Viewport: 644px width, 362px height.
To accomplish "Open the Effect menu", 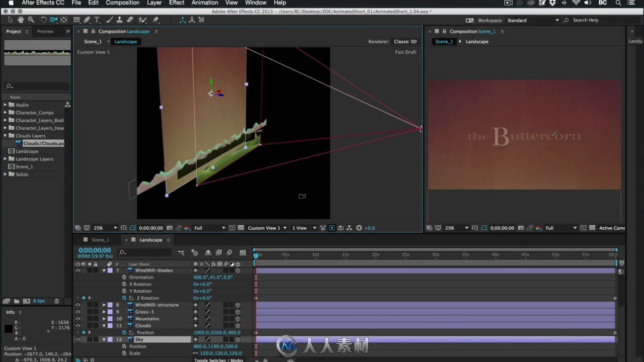I will click(177, 3).
